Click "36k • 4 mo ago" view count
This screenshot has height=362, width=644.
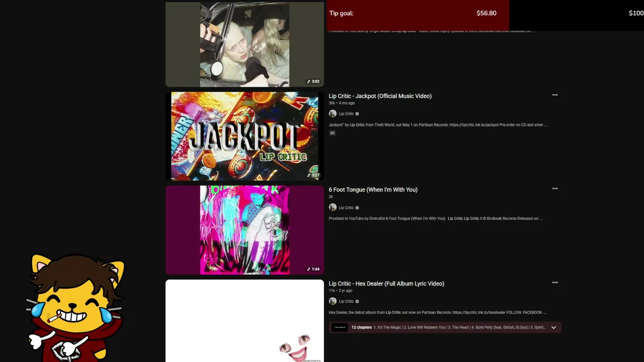pos(342,103)
